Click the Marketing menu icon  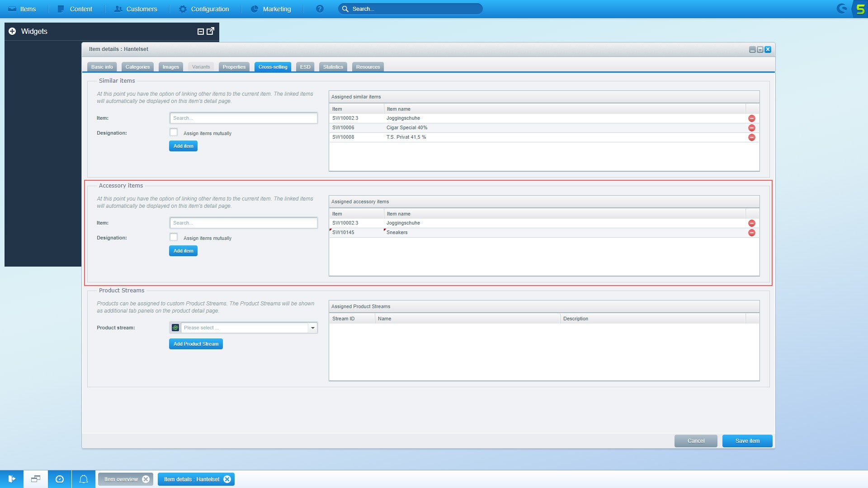255,9
